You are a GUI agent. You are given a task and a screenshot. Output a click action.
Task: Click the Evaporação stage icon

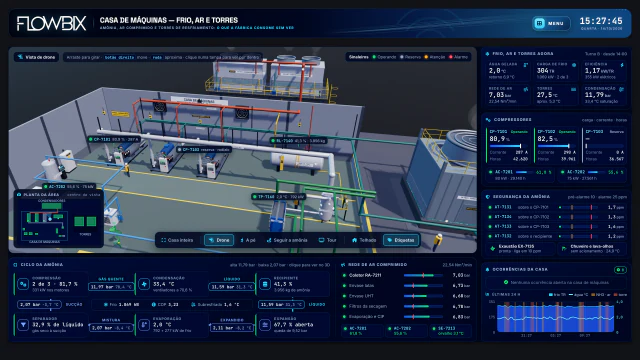[x=144, y=325]
